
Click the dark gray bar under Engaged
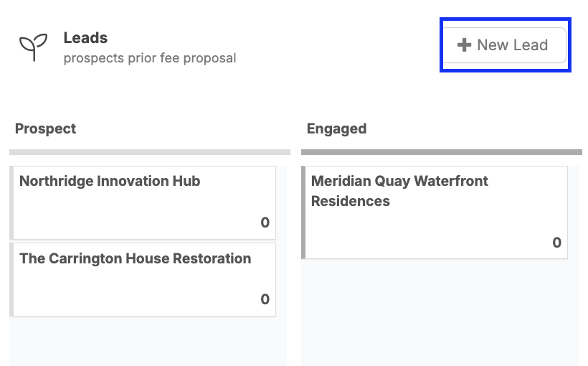[x=441, y=152]
